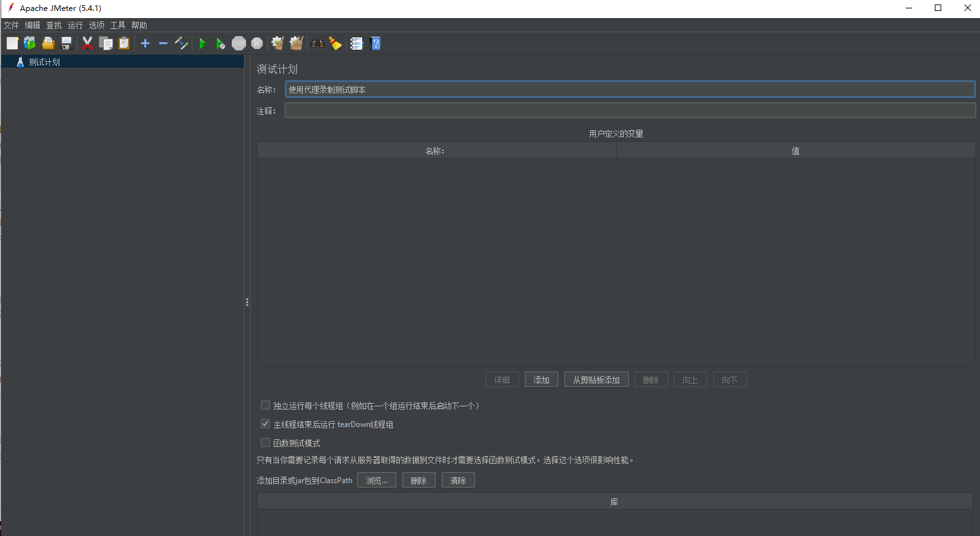The image size is (980, 536).
Task: Click the 值 column header in variables table
Action: point(796,151)
